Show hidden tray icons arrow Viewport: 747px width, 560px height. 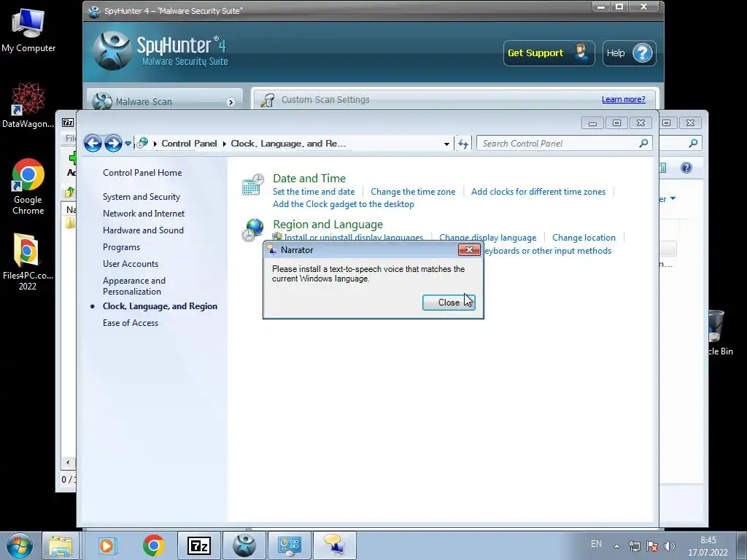(616, 546)
